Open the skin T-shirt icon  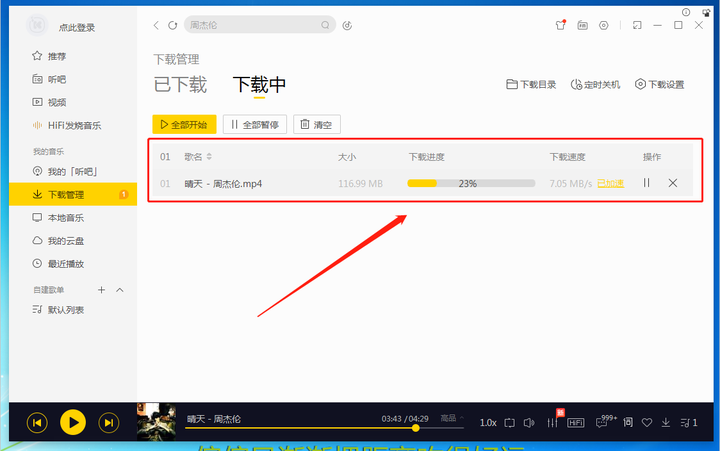coord(561,25)
